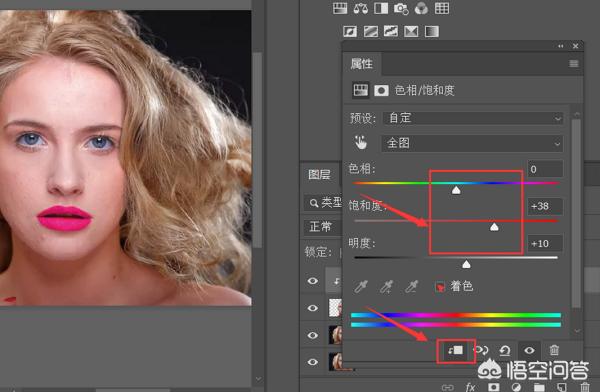Select the Hue/Saturation adjustment icon in Properties
Image resolution: width=600 pixels, height=392 pixels.
click(x=360, y=90)
